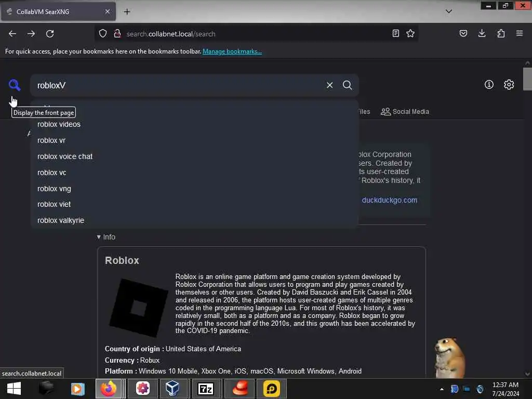The image size is (532, 399).
Task: Reload the current page
Action: [x=50, y=34]
